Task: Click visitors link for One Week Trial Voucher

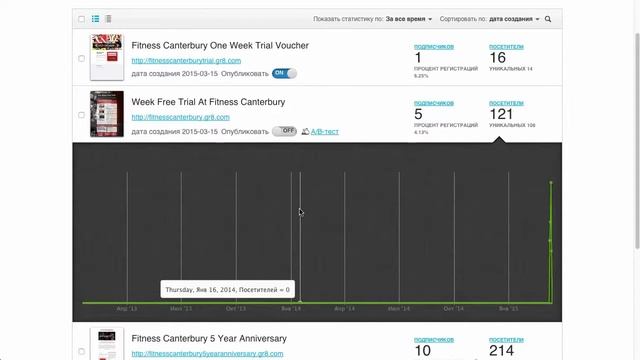Action: pyautogui.click(x=506, y=47)
